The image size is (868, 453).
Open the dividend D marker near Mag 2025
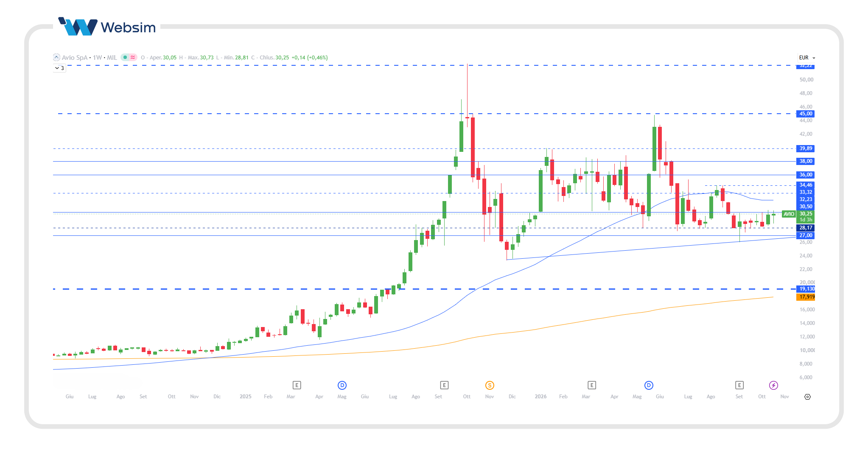pyautogui.click(x=342, y=385)
